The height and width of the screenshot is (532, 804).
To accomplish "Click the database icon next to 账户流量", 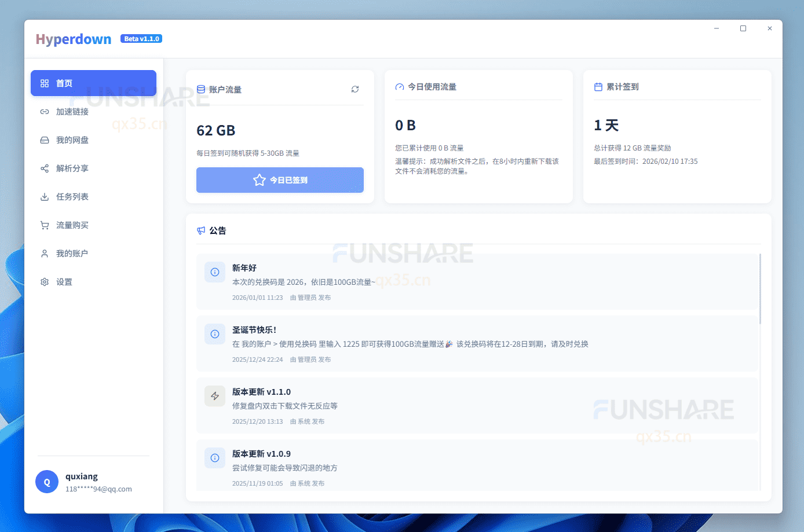I will 201,89.
